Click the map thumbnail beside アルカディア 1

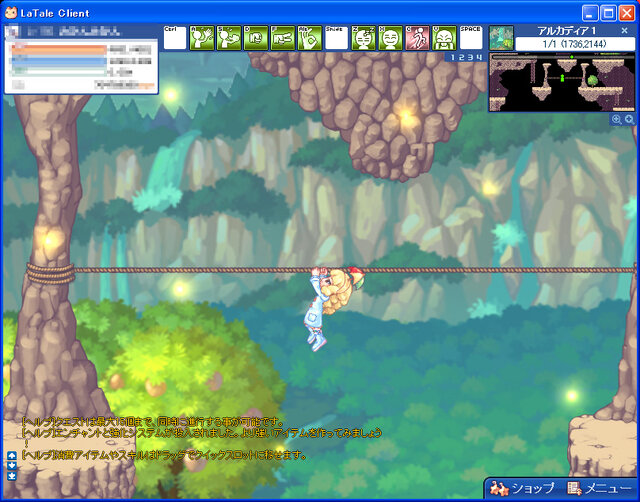501,38
